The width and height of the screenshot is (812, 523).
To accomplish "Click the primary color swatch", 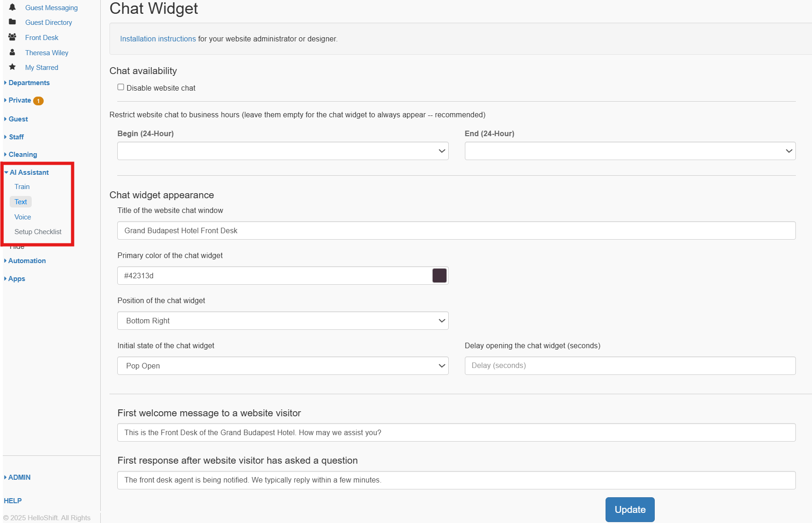I will coord(440,276).
